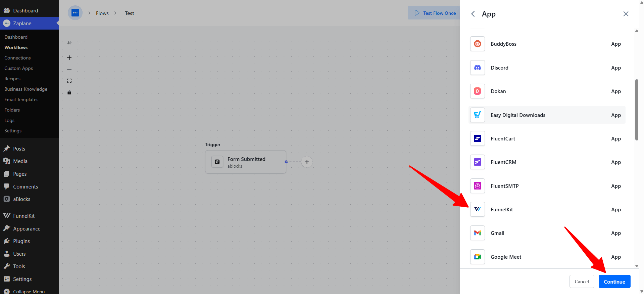Zoom in on the workflow canvas
Screen dimensions: 644x294
click(69, 58)
